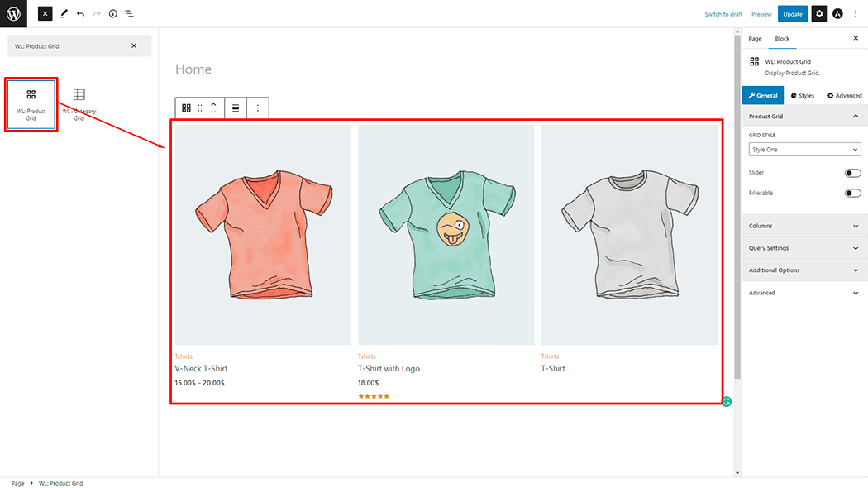Screen dimensions: 868x488
Task: Expand the Query Settings section
Action: (804, 248)
